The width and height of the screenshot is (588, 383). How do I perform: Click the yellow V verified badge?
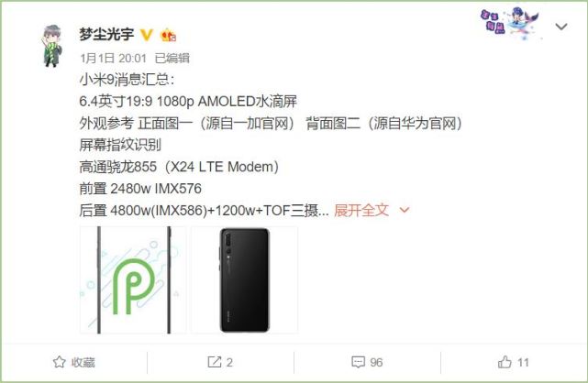coord(146,35)
